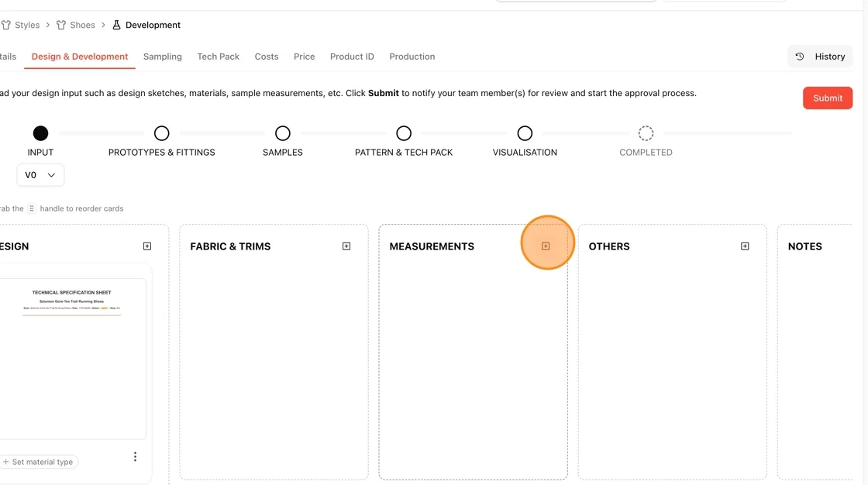Click the Development flask icon
This screenshot has width=868, height=485.
pyautogui.click(x=116, y=25)
